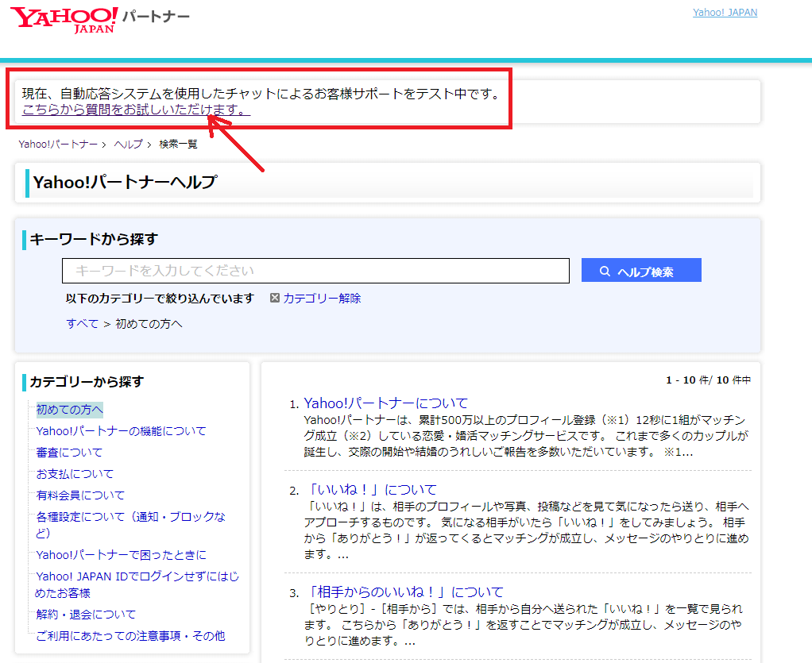Click Yahoo!パートナーヘルプ page heading
Image resolution: width=812 pixels, height=663 pixels.
pos(125,182)
